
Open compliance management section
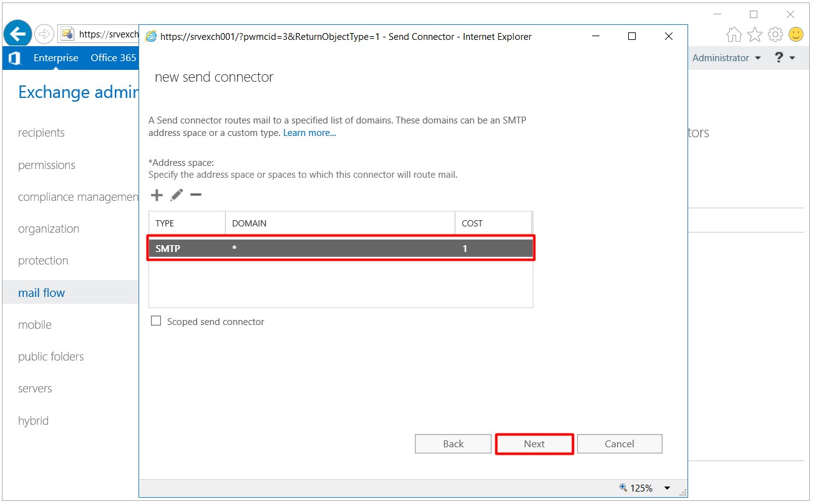click(x=78, y=197)
